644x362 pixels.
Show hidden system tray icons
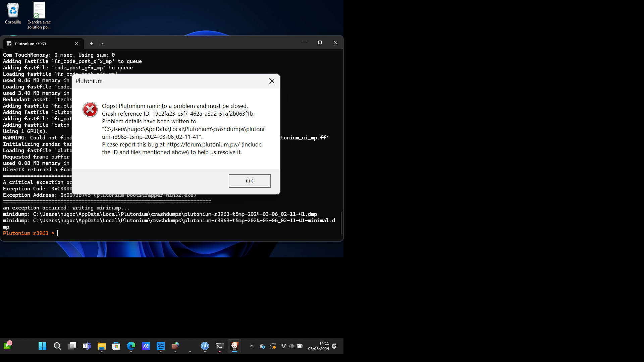pyautogui.click(x=252, y=346)
